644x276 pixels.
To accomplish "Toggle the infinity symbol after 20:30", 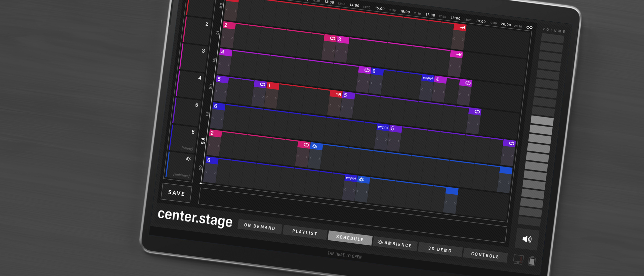I will tap(529, 27).
